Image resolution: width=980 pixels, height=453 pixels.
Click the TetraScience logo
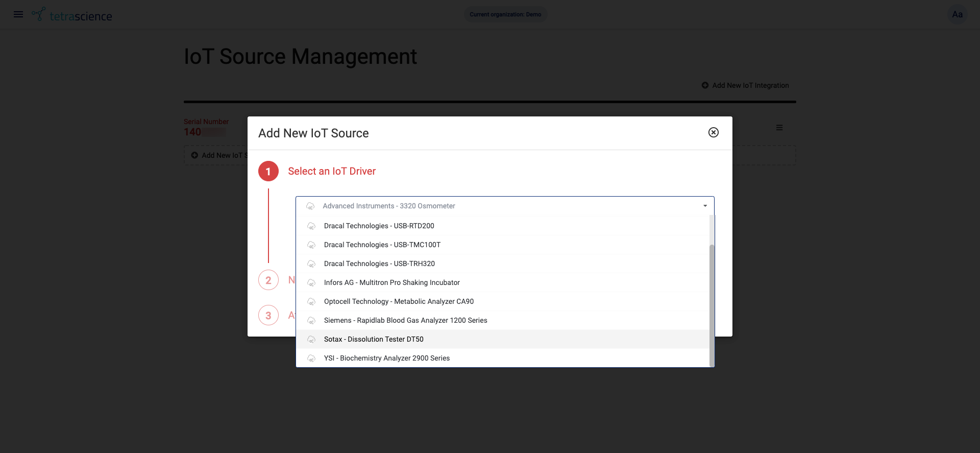(72, 15)
